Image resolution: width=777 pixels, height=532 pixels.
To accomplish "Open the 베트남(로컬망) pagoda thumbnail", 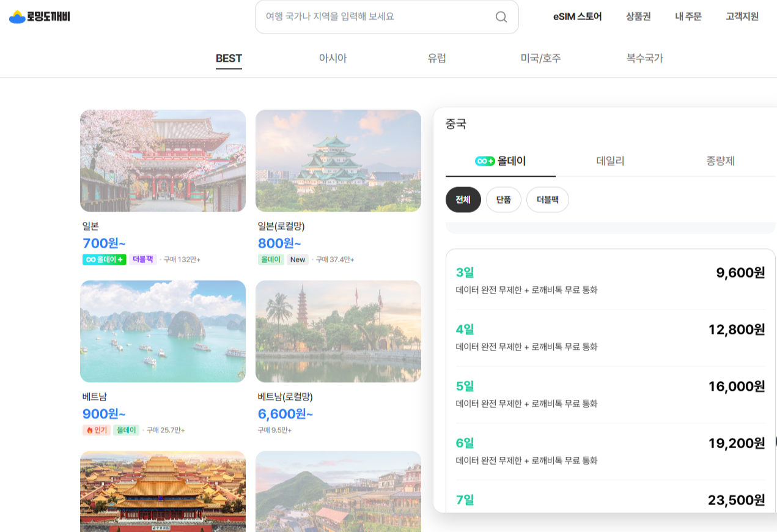I will pos(338,331).
